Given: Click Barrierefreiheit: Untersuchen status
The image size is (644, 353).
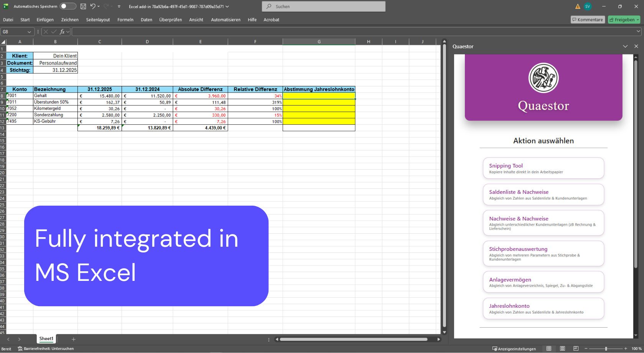Looking at the screenshot, I should point(46,349).
